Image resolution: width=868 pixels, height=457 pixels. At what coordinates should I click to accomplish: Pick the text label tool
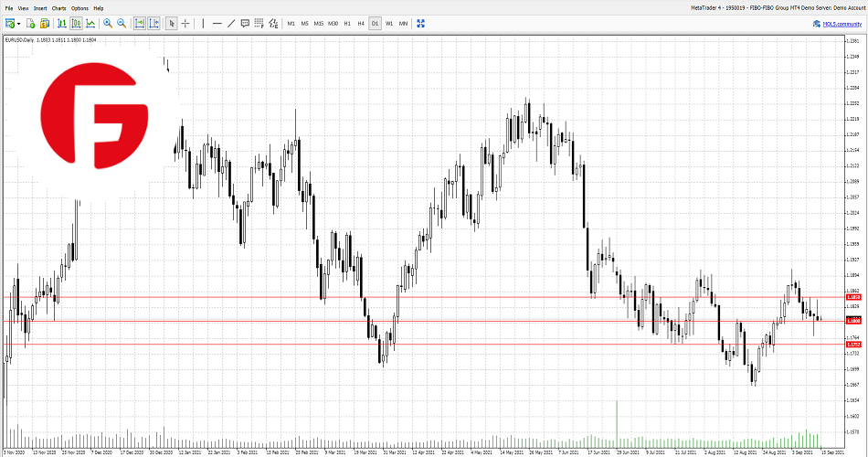245,23
